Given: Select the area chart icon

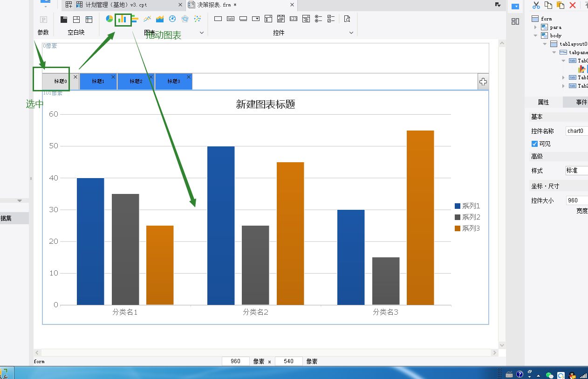Looking at the screenshot, I should [x=160, y=19].
